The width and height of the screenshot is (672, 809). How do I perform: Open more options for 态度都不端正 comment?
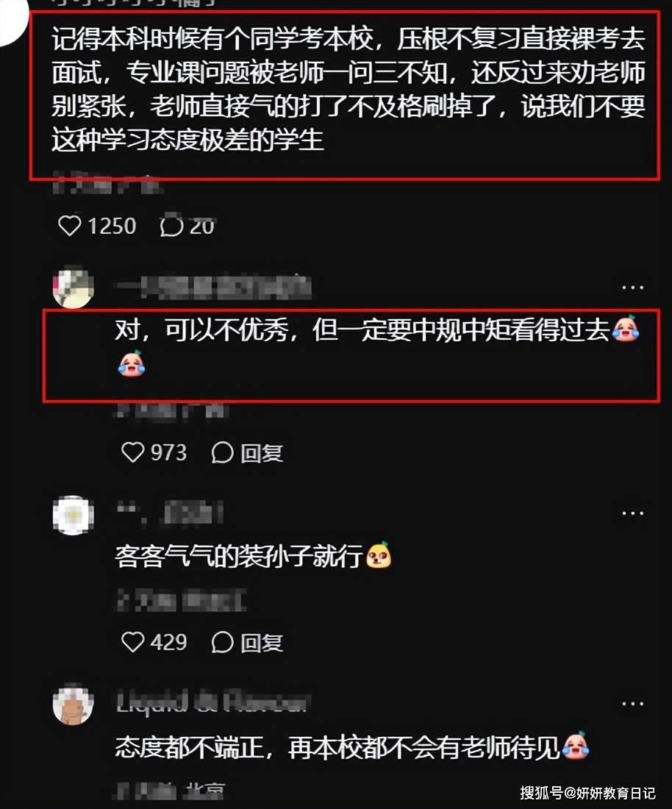click(632, 704)
